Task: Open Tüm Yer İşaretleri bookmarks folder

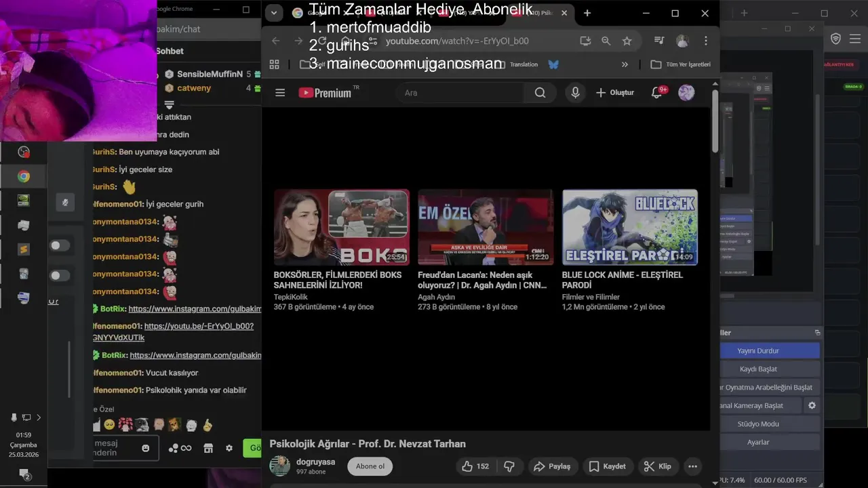Action: coord(680,64)
